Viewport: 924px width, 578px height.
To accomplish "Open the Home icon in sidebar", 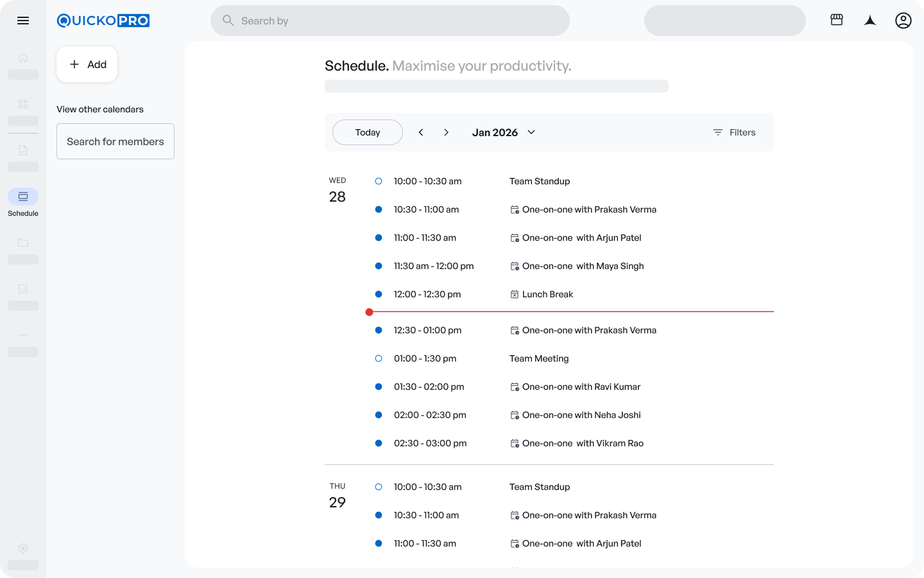I will point(23,58).
